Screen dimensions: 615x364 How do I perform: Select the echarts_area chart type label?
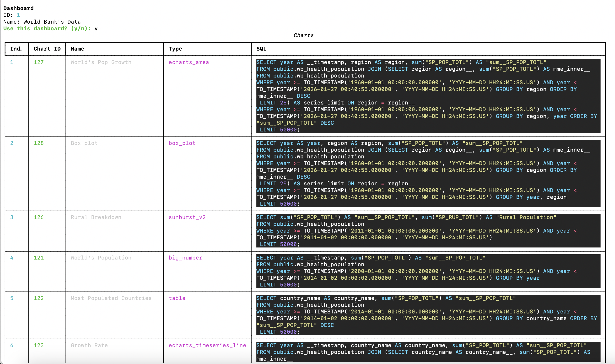pyautogui.click(x=188, y=62)
